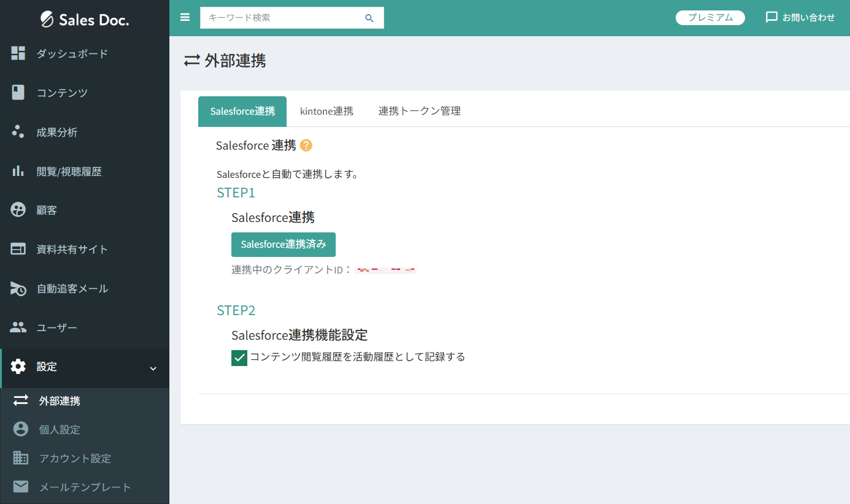850x504 pixels.
Task: Click the results analysis dots icon
Action: 18,132
